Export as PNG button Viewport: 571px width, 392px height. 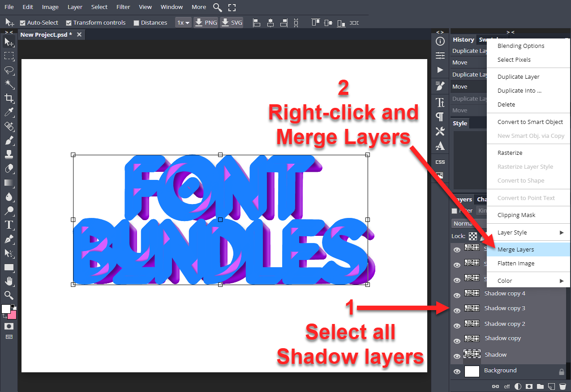pos(206,22)
